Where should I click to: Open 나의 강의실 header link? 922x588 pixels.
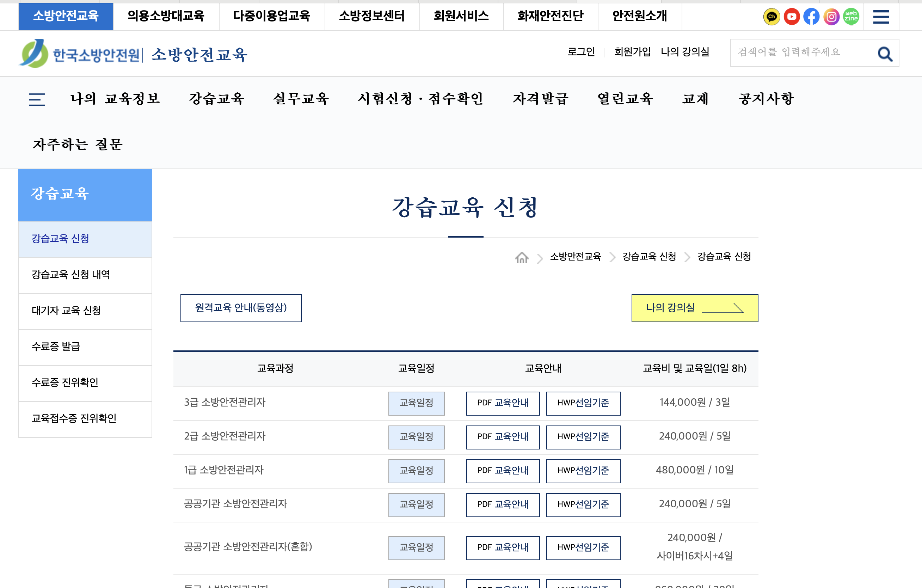(x=685, y=51)
